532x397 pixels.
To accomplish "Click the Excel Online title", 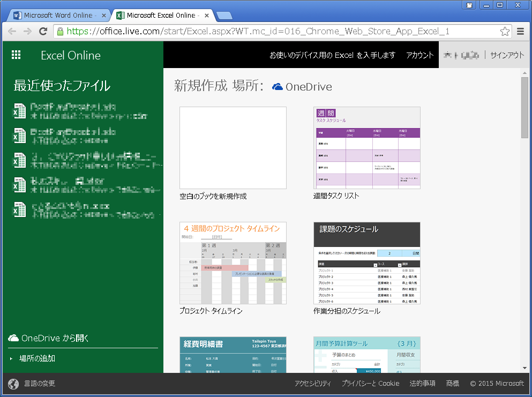I will [71, 55].
